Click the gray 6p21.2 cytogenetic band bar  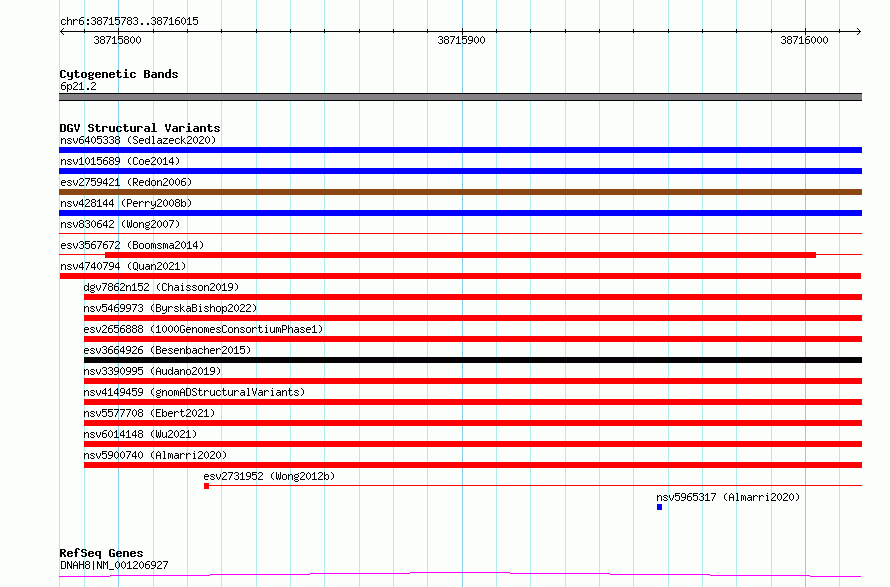(x=460, y=97)
